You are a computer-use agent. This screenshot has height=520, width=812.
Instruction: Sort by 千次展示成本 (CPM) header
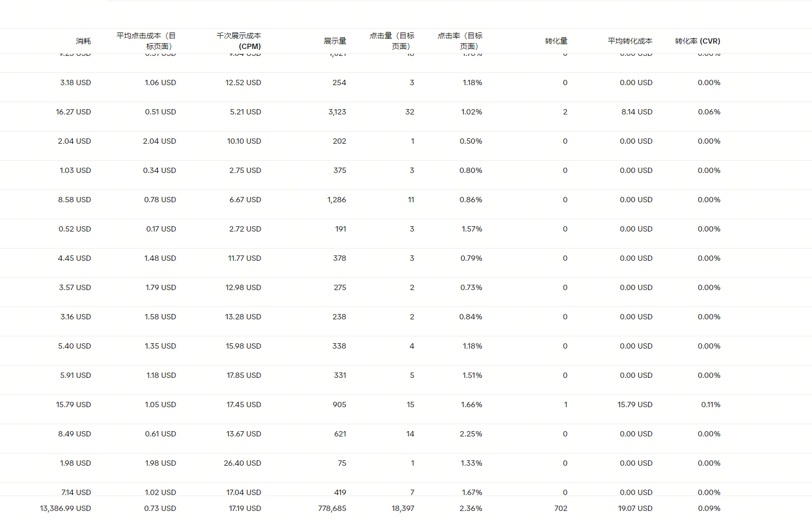click(x=239, y=41)
